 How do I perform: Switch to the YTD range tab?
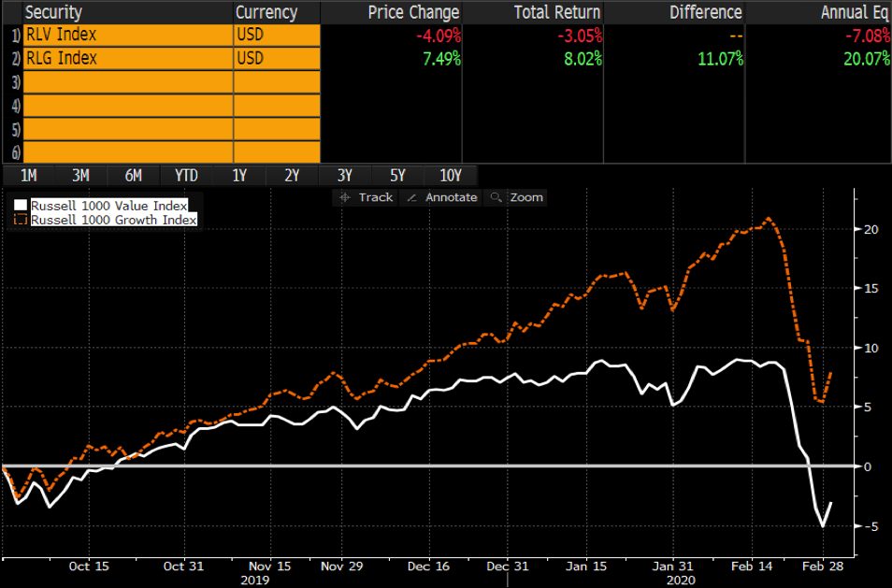click(x=186, y=176)
